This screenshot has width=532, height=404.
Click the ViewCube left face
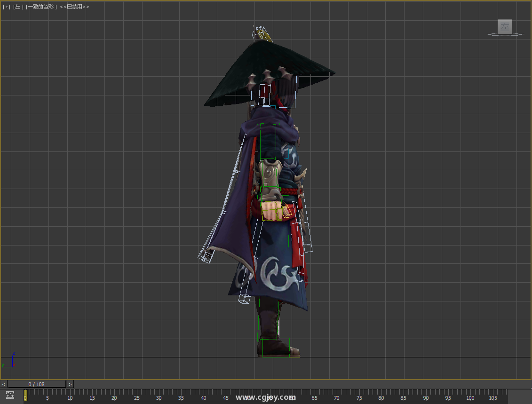point(505,26)
